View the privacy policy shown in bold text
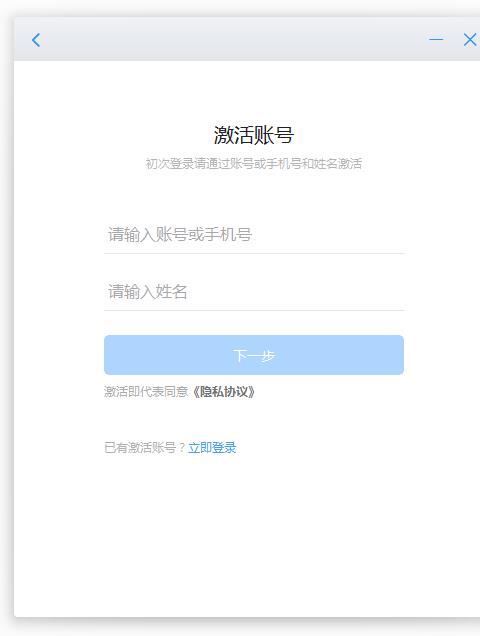 (x=223, y=392)
